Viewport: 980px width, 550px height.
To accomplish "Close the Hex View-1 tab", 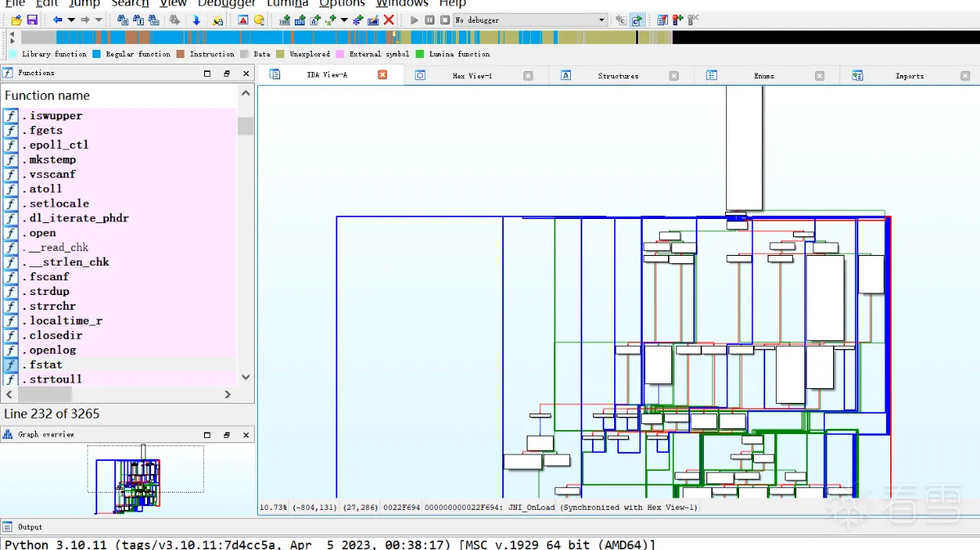I will click(x=528, y=75).
